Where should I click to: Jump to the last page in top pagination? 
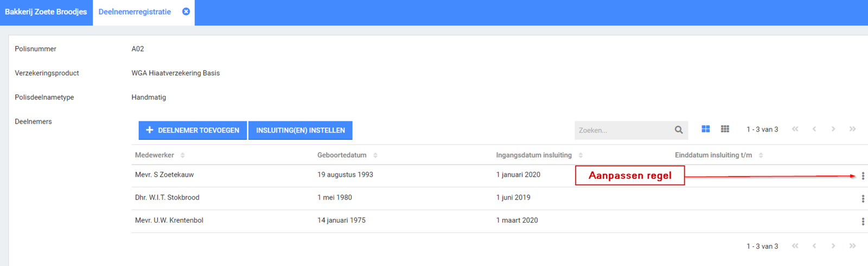852,129
